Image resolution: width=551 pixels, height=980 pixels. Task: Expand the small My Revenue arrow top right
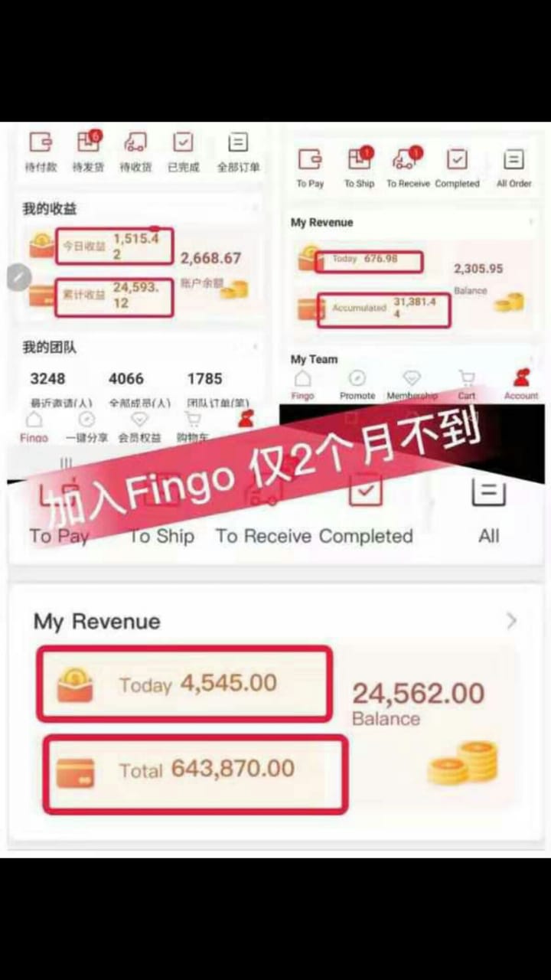(x=530, y=222)
